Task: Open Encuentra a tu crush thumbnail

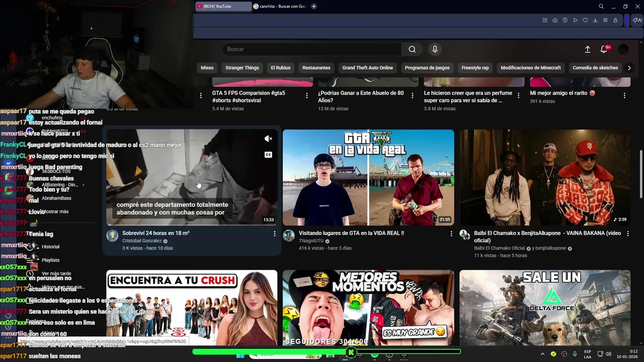Action: (192, 308)
